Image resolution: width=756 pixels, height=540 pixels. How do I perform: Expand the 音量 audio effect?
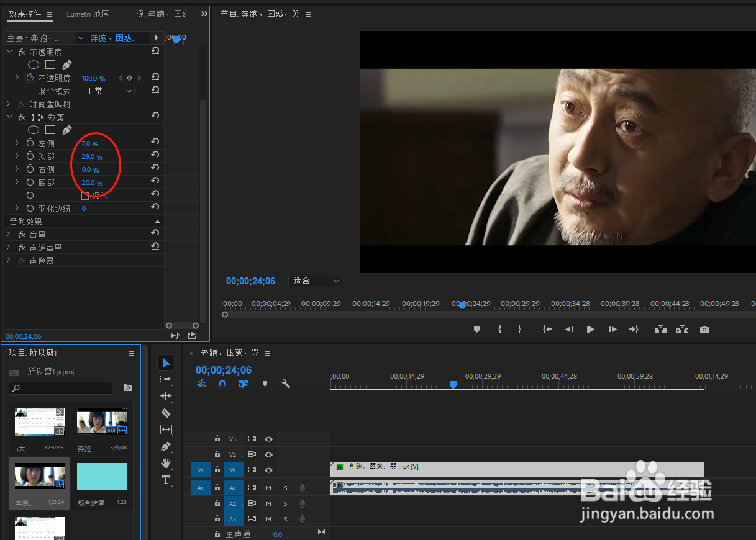pos(9,234)
